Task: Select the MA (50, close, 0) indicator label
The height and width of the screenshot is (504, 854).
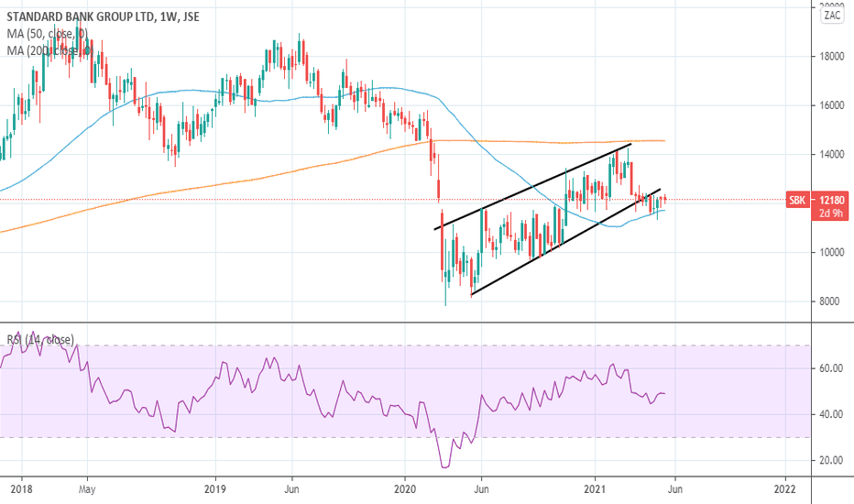Action: 47,34
